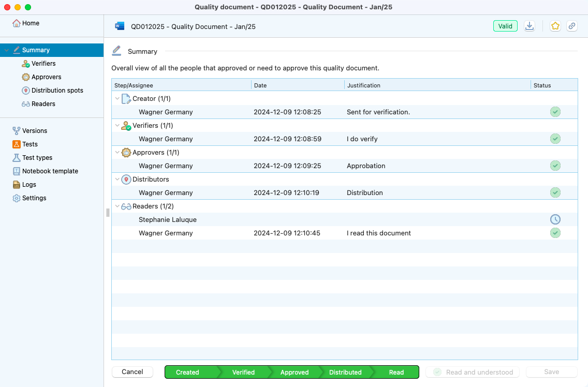Click green check status for Approbation row
Viewport: 588px width, 387px height.
click(x=555, y=166)
